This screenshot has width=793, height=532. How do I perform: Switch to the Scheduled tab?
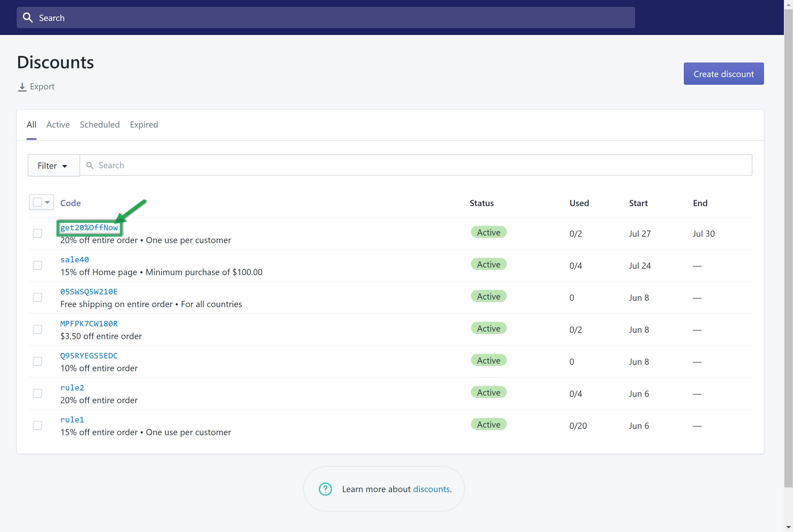[100, 125]
